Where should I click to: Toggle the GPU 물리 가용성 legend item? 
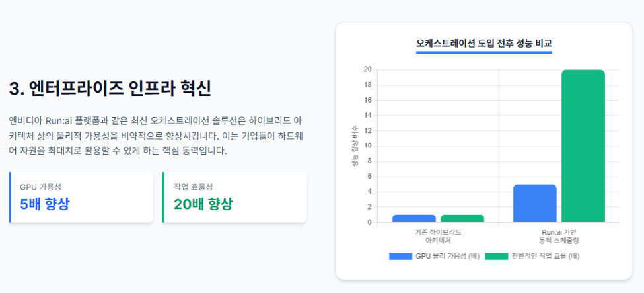coord(434,256)
